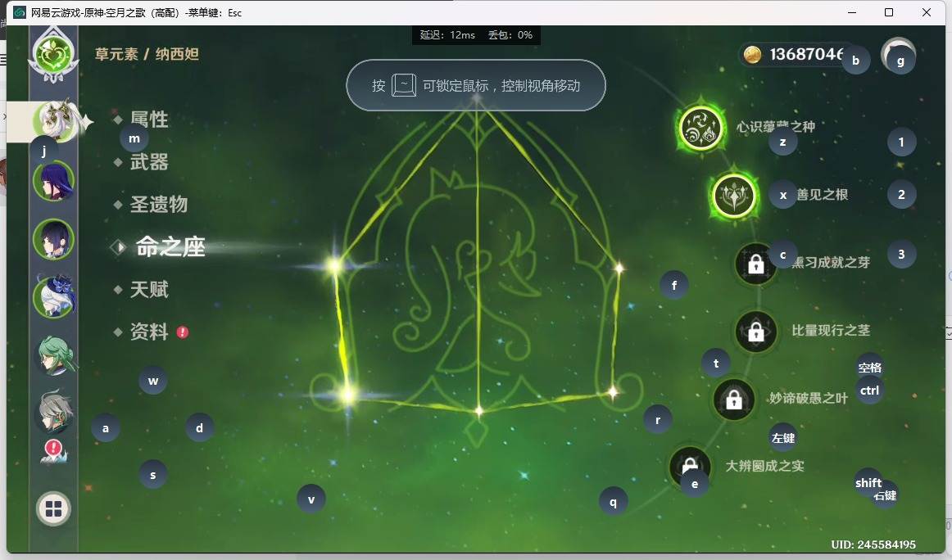Click the bright upper-left constellation star
Image resolution: width=952 pixels, height=560 pixels.
pos(334,265)
